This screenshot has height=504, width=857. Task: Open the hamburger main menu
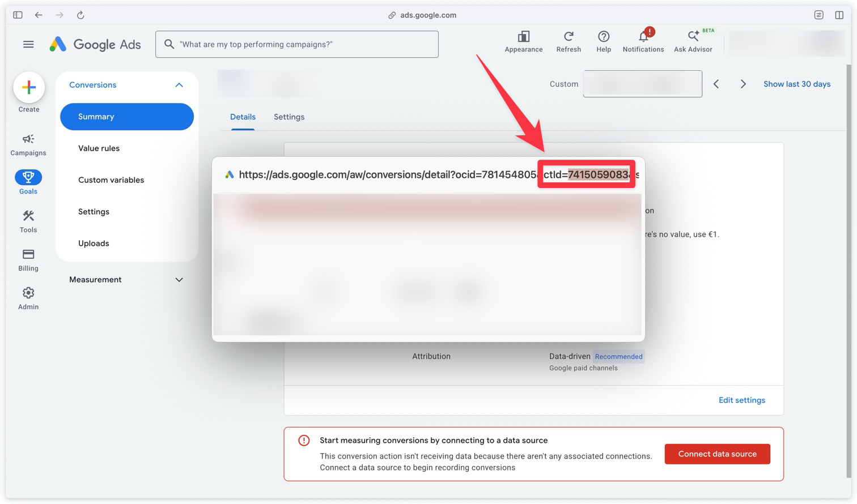click(x=28, y=44)
